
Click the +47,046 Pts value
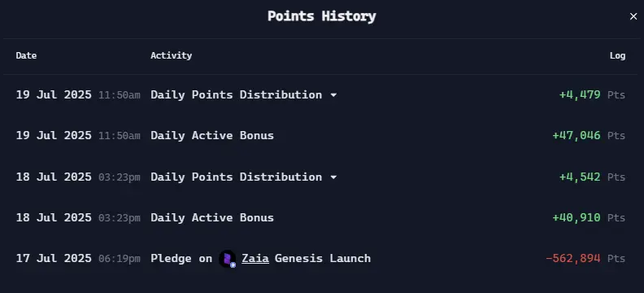(589, 136)
